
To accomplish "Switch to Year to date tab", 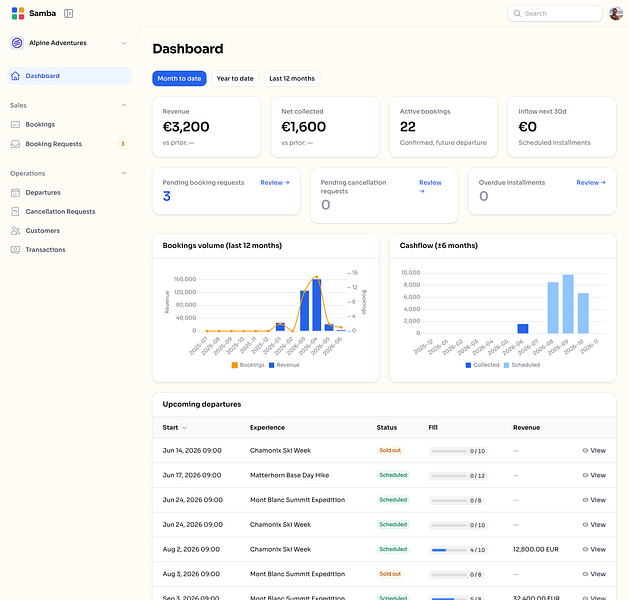I will [235, 79].
